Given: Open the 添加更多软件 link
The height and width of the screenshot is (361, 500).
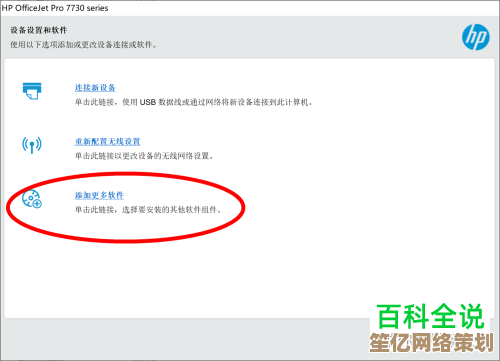Looking at the screenshot, I should pyautogui.click(x=99, y=195).
